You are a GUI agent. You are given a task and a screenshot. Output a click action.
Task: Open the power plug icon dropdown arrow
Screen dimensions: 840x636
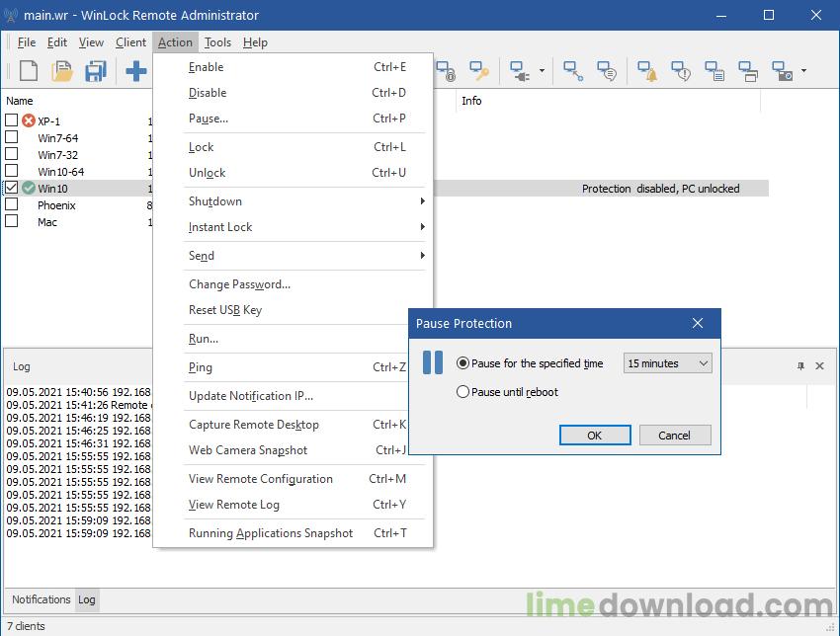point(542,71)
